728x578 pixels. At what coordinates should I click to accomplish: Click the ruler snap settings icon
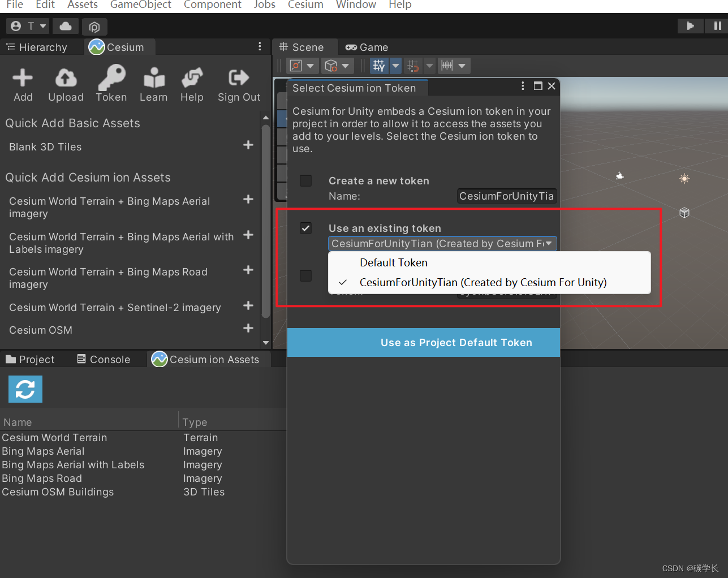[x=447, y=66]
